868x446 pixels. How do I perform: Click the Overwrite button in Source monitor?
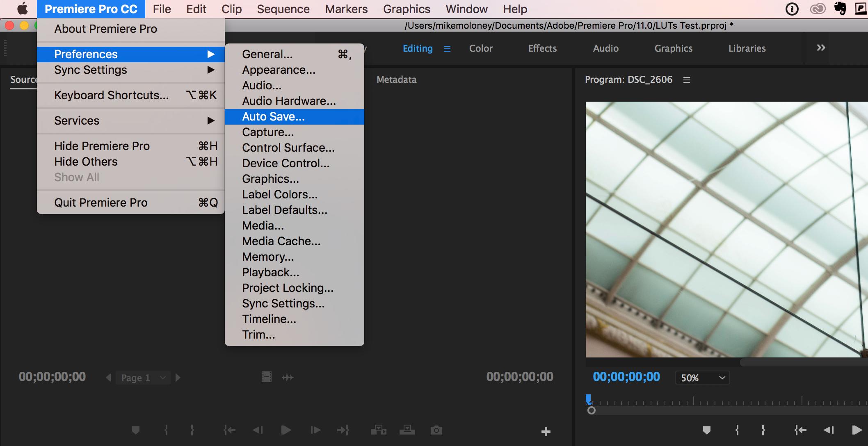[x=407, y=430]
